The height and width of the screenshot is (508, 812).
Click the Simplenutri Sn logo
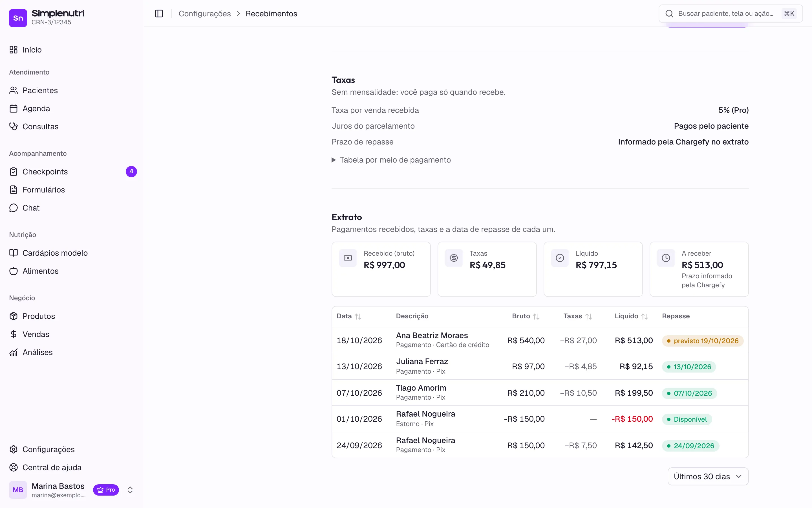click(x=18, y=18)
